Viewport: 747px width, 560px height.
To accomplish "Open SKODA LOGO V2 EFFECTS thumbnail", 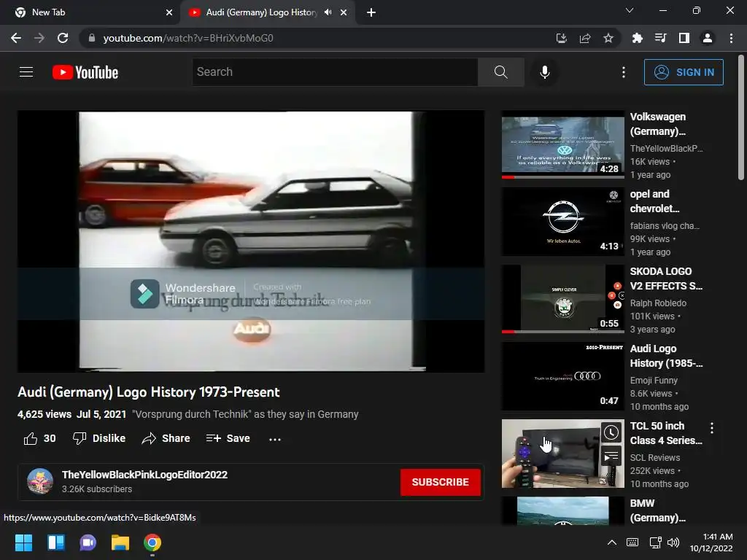I will point(562,299).
